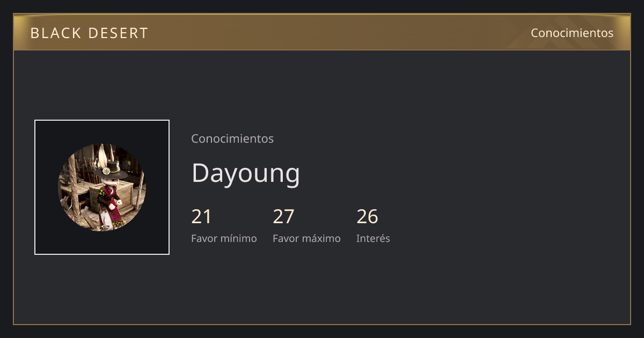The height and width of the screenshot is (338, 644).
Task: Select the Interés label
Action: click(x=373, y=238)
